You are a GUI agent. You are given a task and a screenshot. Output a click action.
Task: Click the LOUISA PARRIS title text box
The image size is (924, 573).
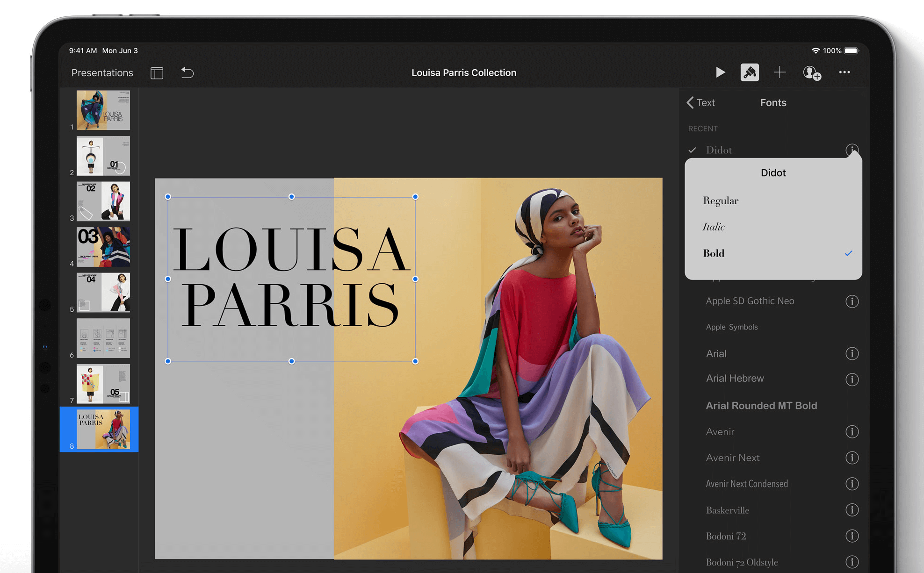[x=291, y=279]
